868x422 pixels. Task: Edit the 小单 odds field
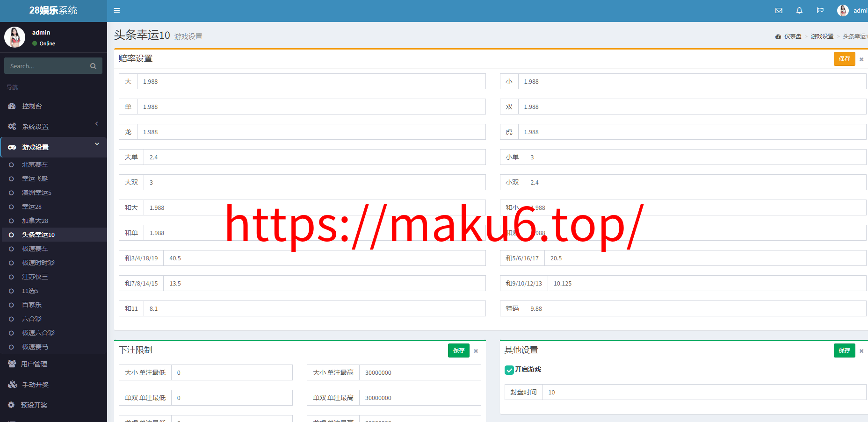click(695, 157)
